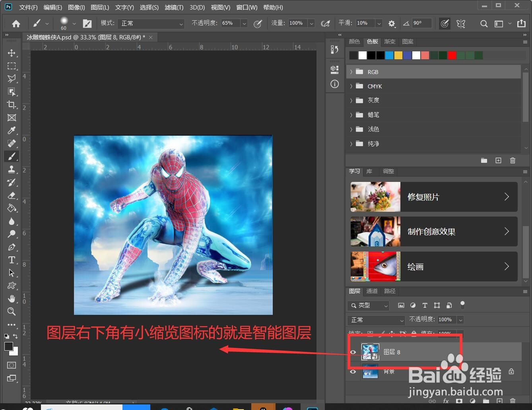
Task: Select the Object Selection tool
Action: pos(12,92)
